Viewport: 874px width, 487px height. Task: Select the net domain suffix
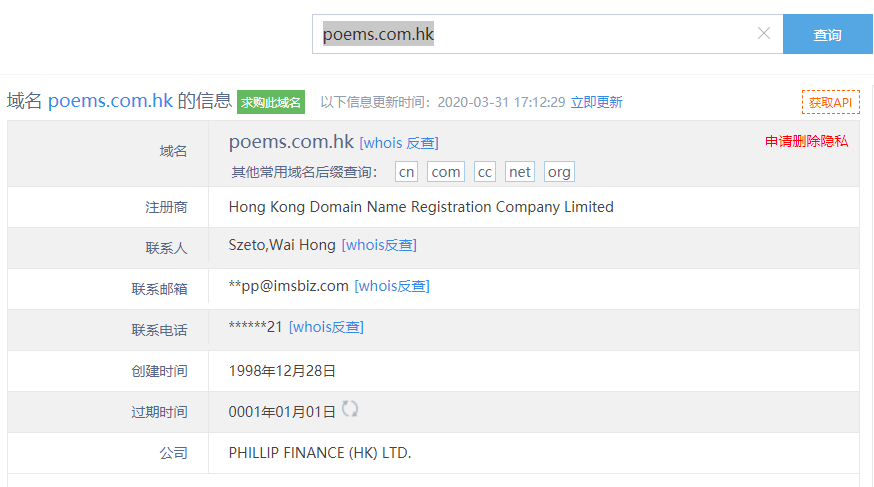(520, 172)
